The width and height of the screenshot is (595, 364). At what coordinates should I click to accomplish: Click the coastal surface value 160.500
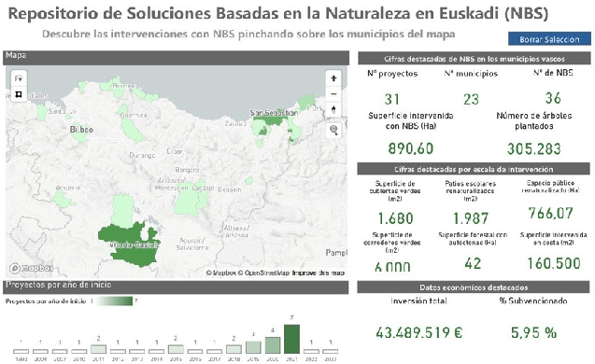[x=554, y=263]
